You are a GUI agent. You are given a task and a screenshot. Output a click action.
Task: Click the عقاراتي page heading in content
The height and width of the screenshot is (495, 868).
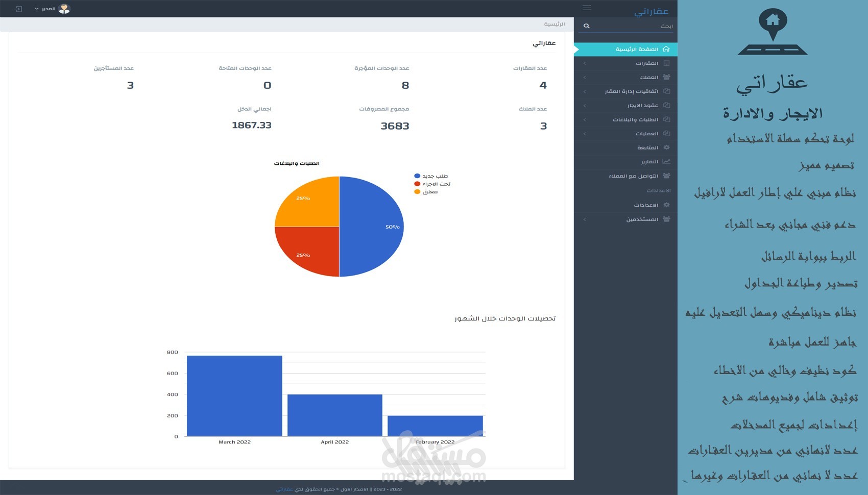coord(544,43)
